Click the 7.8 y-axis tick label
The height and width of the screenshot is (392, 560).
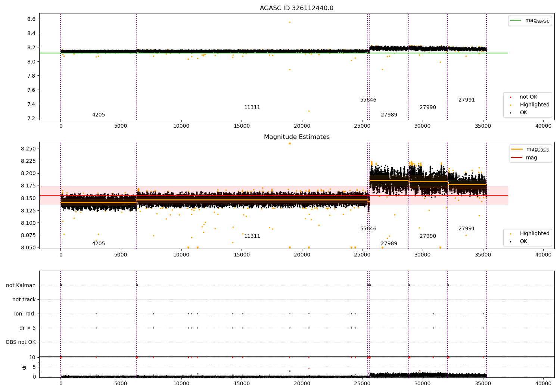click(x=31, y=76)
